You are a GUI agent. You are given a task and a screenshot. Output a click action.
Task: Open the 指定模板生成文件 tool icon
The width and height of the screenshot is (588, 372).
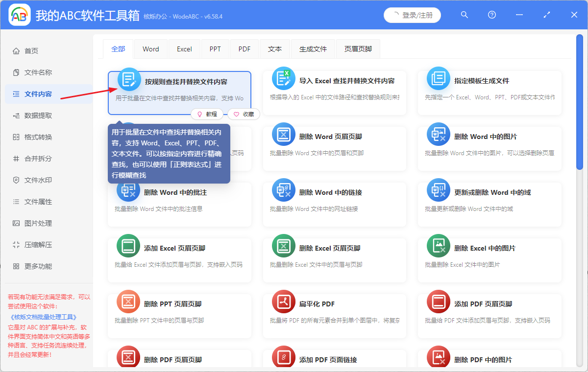439,78
